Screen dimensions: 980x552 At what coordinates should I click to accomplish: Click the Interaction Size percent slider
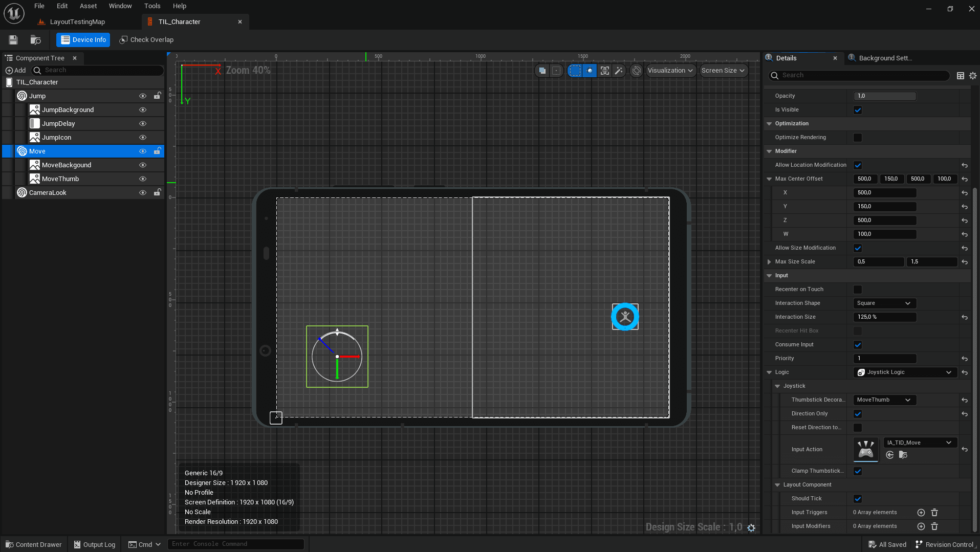click(x=884, y=317)
